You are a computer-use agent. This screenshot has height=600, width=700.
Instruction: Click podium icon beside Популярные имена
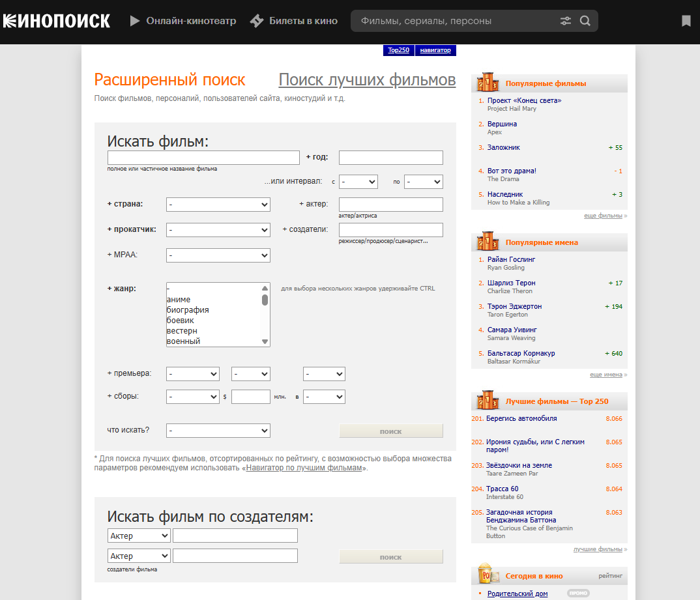(x=488, y=241)
